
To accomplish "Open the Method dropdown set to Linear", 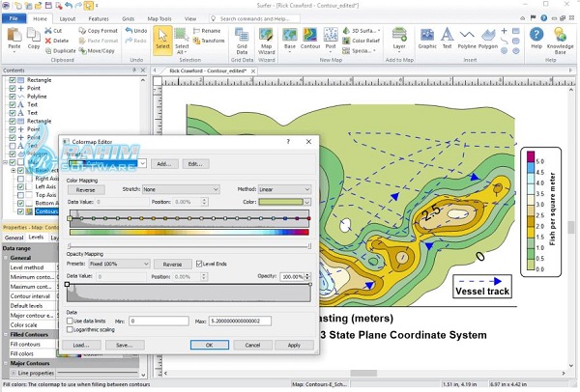I will [284, 189].
